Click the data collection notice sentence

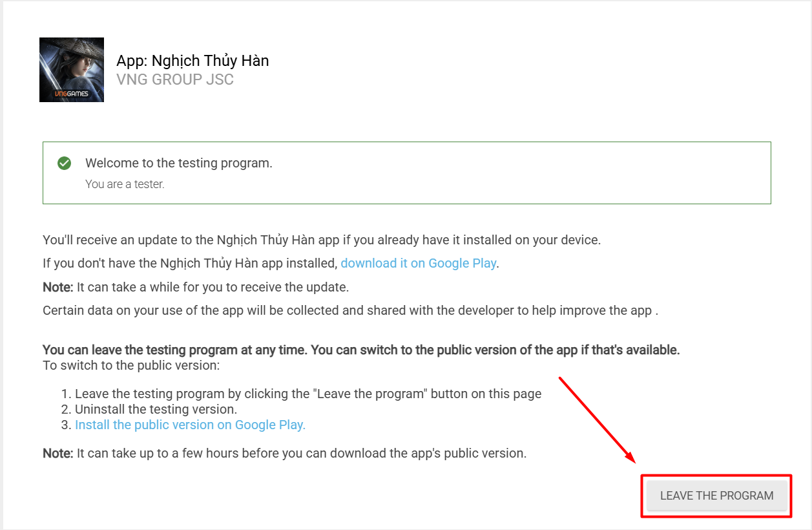tap(349, 310)
